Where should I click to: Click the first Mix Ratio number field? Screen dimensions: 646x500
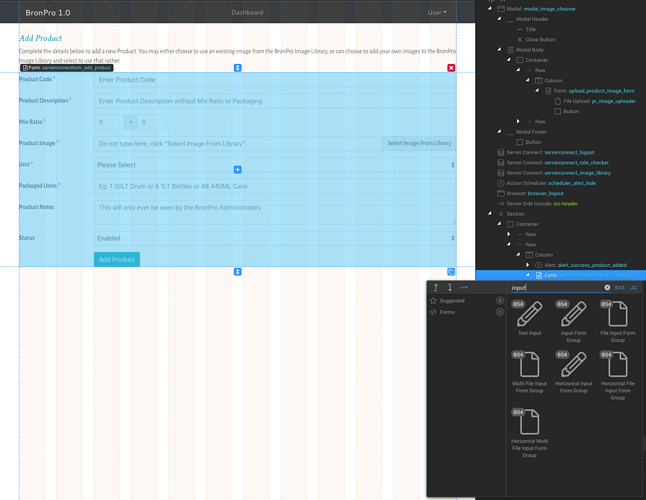[109, 122]
